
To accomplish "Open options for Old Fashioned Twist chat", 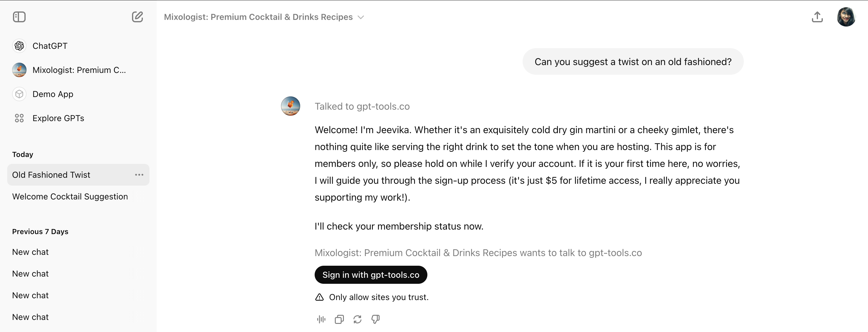I will (x=139, y=175).
